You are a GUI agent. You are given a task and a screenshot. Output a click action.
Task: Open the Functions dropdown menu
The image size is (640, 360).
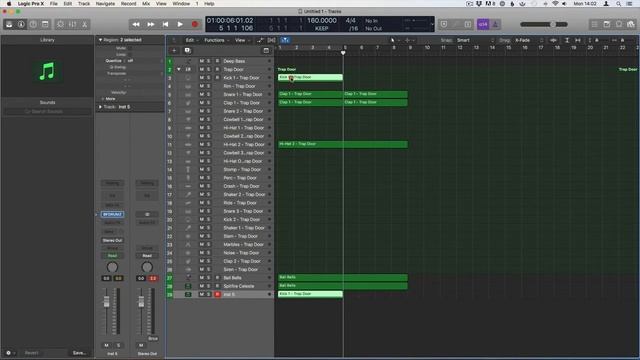(216, 40)
